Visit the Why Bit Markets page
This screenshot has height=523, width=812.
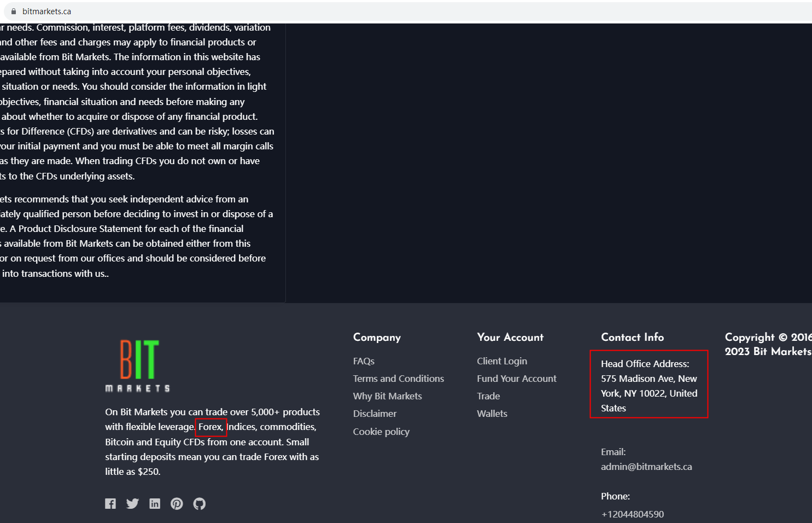(x=388, y=396)
